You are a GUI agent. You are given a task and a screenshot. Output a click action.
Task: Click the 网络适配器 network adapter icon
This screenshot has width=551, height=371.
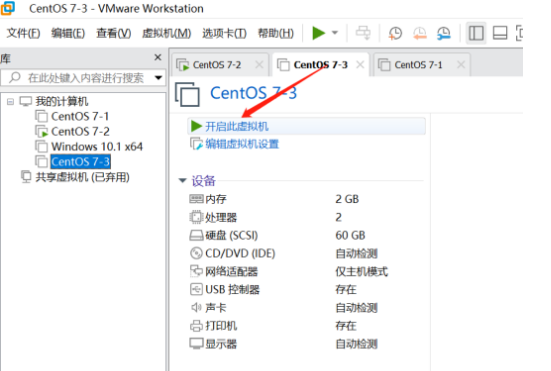196,271
